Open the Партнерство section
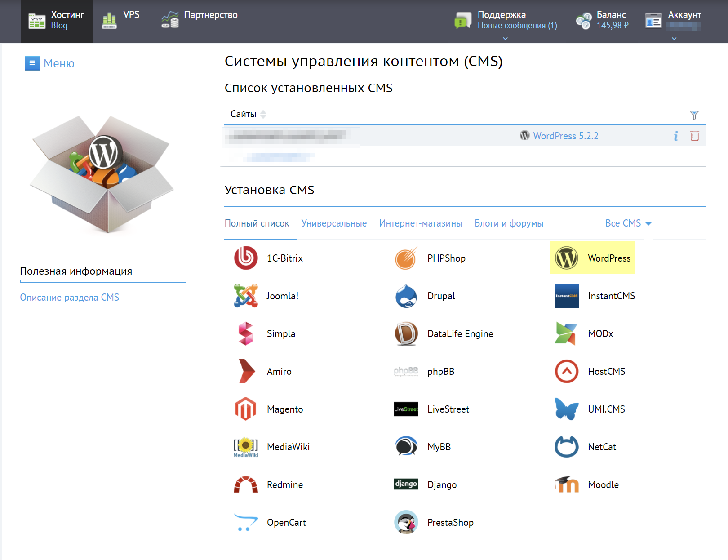Image resolution: width=728 pixels, height=560 pixels. tap(200, 20)
